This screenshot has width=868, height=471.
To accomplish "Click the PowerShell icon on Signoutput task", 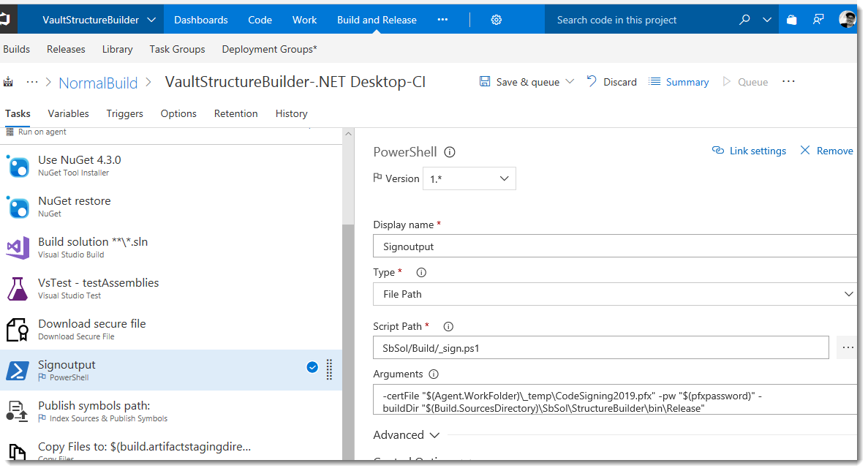I will tap(18, 371).
